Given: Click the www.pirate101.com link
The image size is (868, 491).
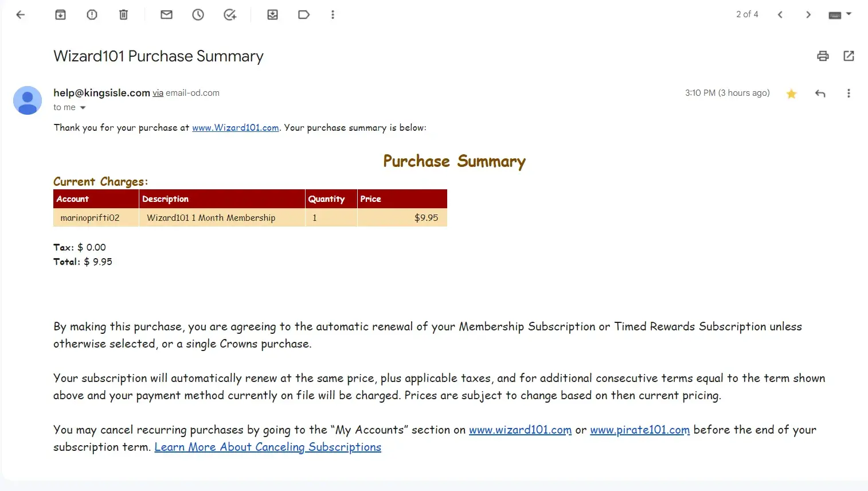Looking at the screenshot, I should pos(640,430).
